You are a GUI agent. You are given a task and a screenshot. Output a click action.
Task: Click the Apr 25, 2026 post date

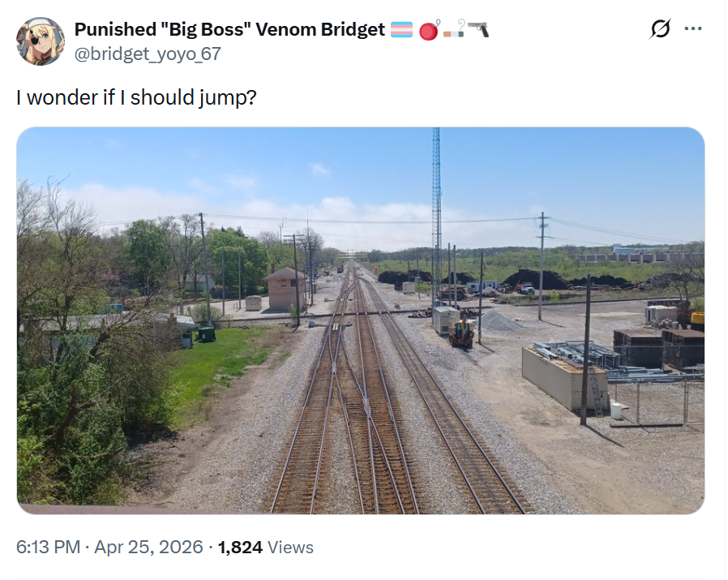coord(148,548)
